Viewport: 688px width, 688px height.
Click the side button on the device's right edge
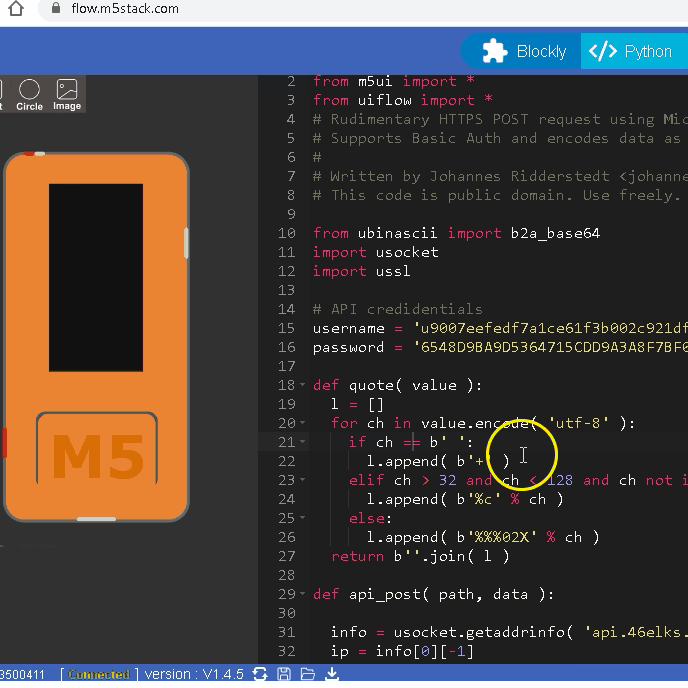point(186,243)
